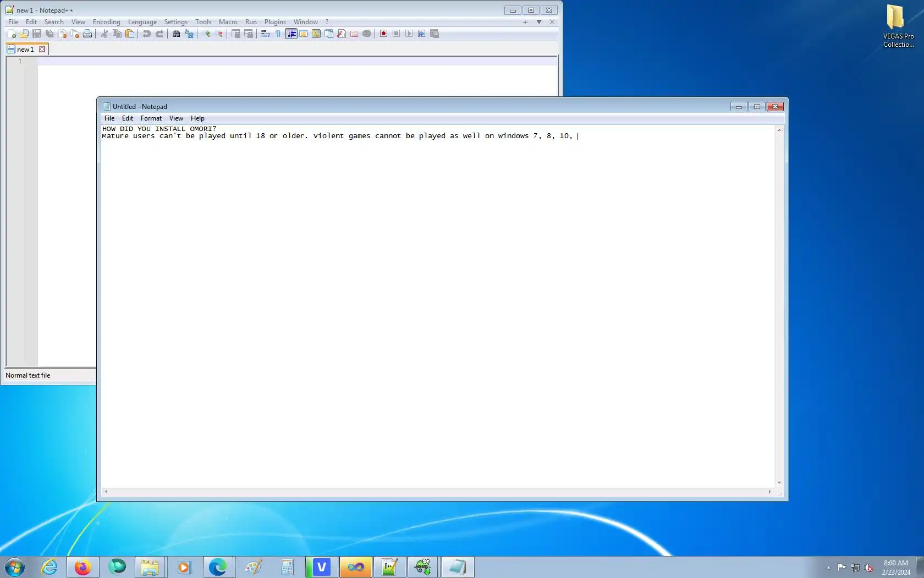
Task: Click the Notepad vertical scrollbar up arrow
Action: coord(779,130)
